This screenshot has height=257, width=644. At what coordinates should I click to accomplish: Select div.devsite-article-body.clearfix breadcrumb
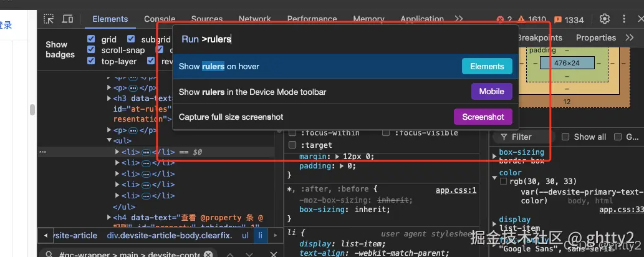coord(170,236)
